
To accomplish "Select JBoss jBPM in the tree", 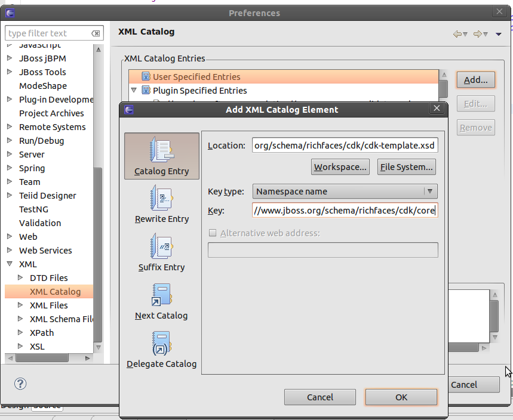I will (42, 58).
